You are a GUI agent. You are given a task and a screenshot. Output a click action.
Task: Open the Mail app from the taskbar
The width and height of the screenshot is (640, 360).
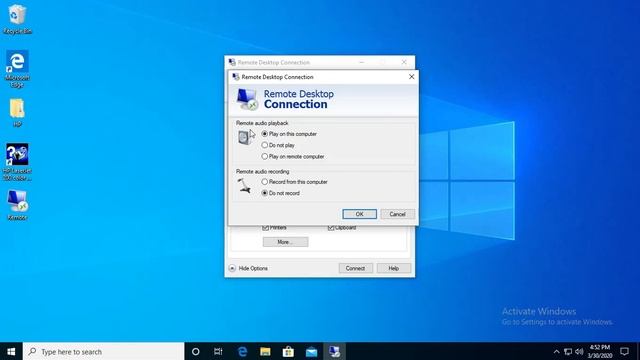[311, 351]
